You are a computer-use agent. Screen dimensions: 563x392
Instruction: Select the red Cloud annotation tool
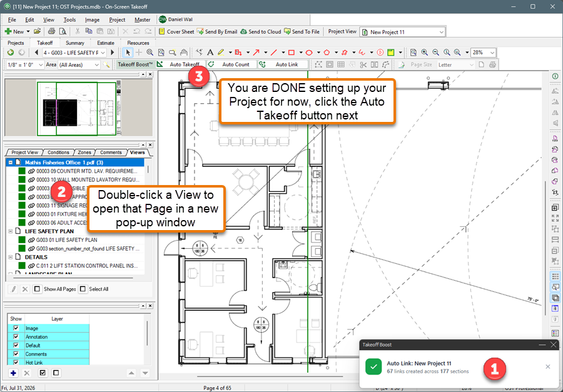[x=344, y=53]
